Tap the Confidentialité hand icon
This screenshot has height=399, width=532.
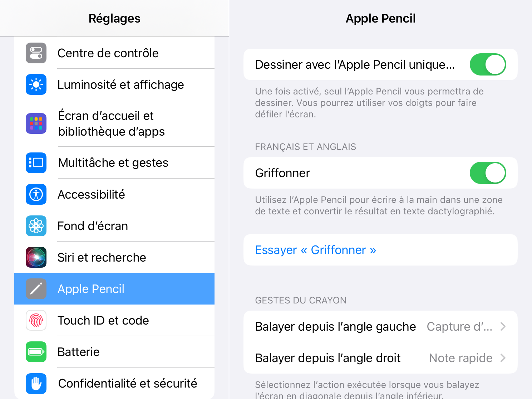point(36,383)
